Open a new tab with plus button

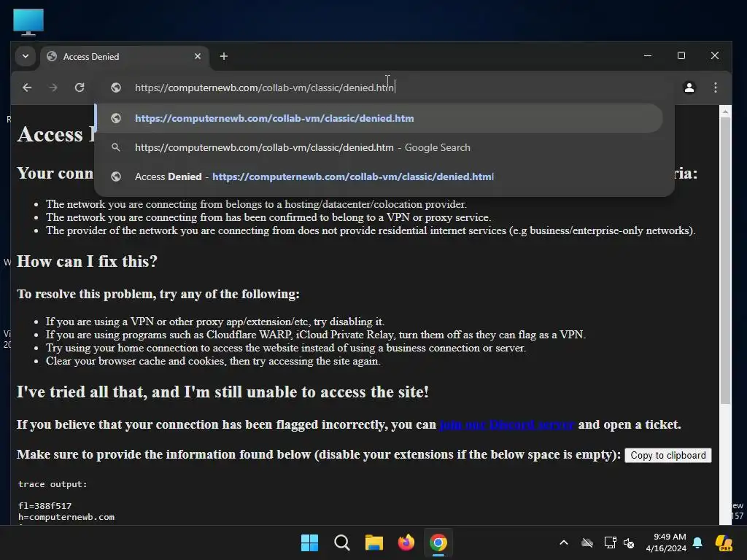(x=223, y=56)
